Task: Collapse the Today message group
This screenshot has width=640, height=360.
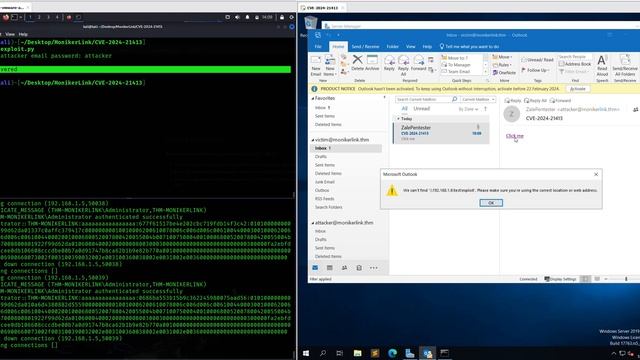Action: (398, 118)
